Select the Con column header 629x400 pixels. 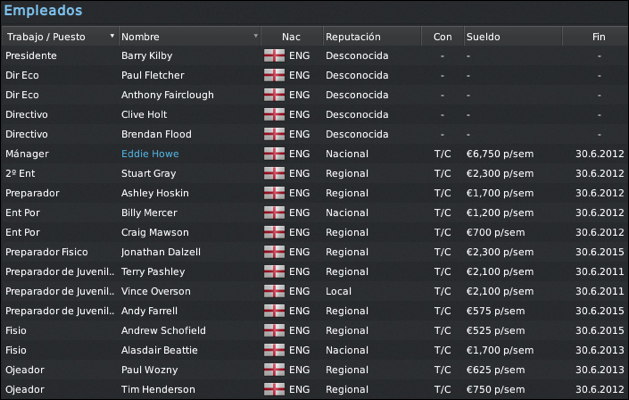click(442, 37)
